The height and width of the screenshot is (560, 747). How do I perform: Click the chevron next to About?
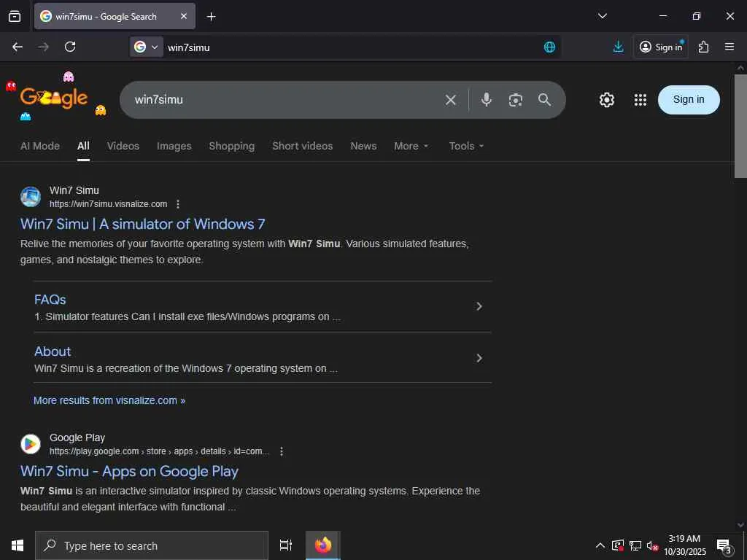click(479, 358)
